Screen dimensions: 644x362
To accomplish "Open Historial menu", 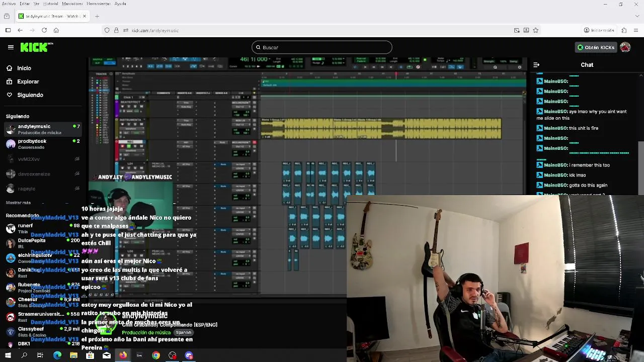I will 50,4.
